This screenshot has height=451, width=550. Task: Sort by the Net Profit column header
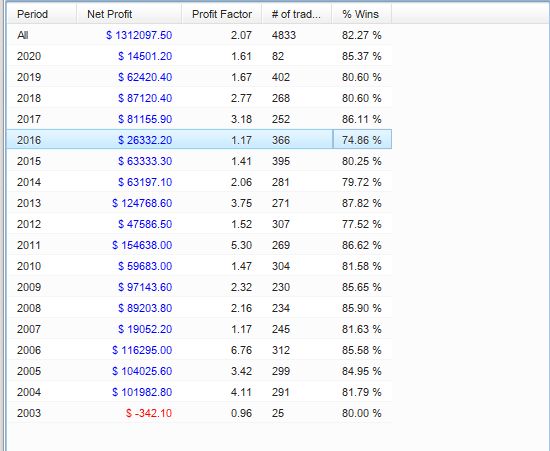click(x=129, y=14)
